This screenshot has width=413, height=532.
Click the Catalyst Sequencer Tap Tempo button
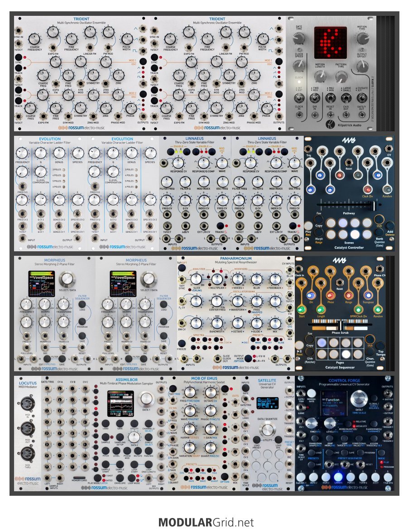[x=380, y=345]
